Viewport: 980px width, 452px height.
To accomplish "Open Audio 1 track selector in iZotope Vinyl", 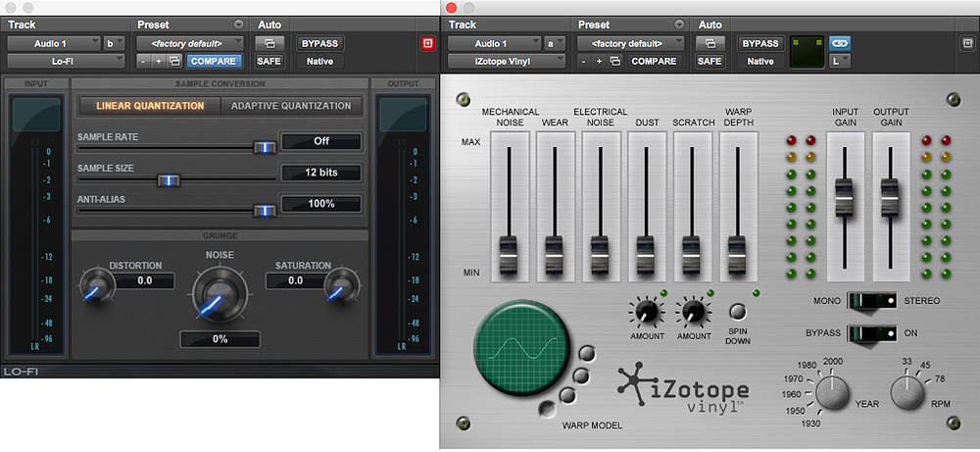I will [x=494, y=44].
